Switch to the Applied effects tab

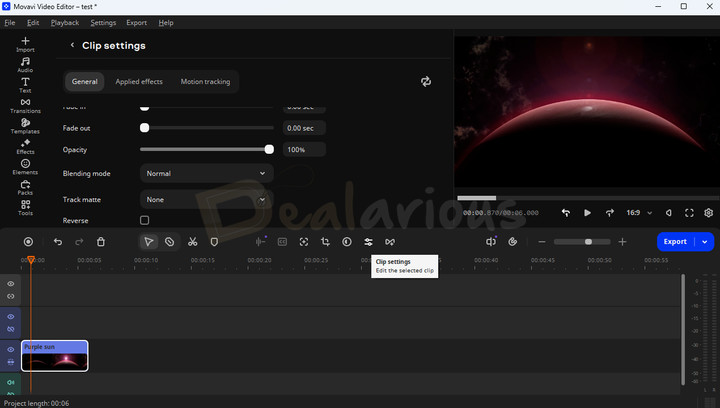(139, 82)
